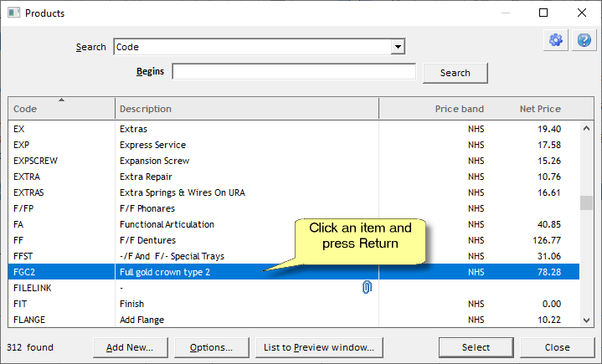Click the paperclip attachment icon on FILELINK
The height and width of the screenshot is (364, 602).
366,288
